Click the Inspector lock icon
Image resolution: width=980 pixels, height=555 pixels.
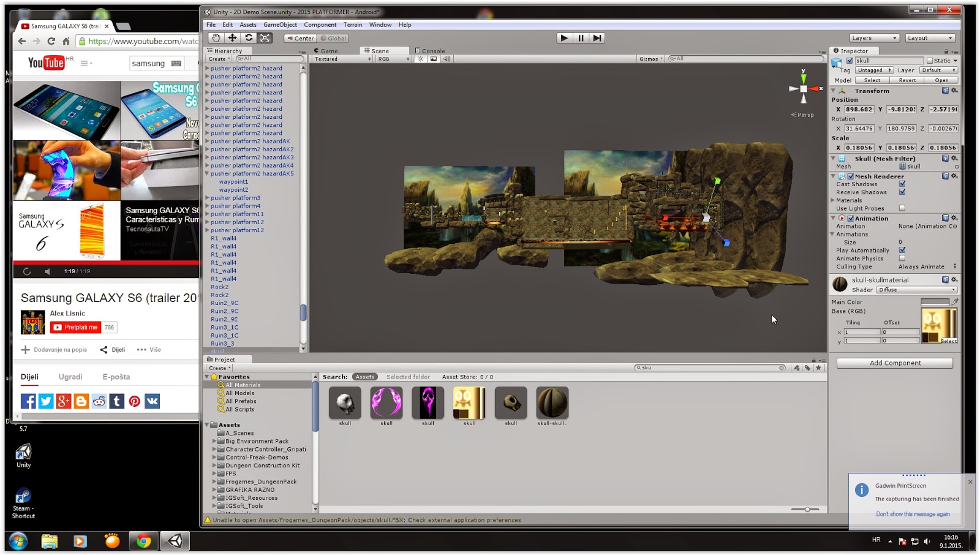(x=946, y=51)
